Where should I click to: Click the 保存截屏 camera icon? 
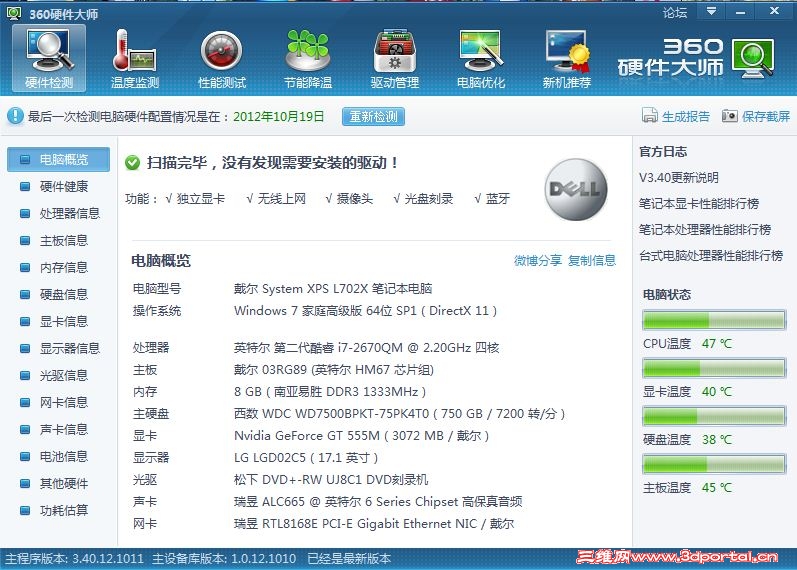[x=729, y=116]
